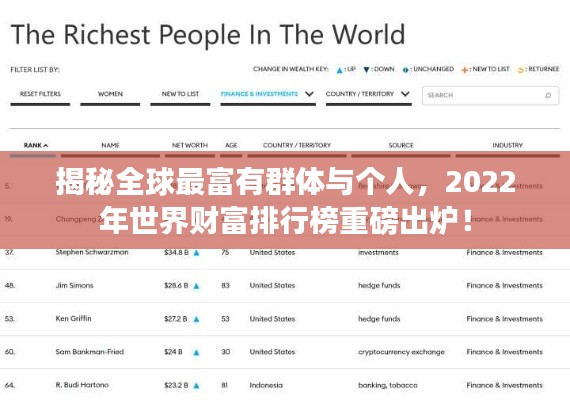Screen dimensions: 570x400
Task: Click the NEW TO LIST plus icon in key
Action: pyautogui.click(x=464, y=70)
